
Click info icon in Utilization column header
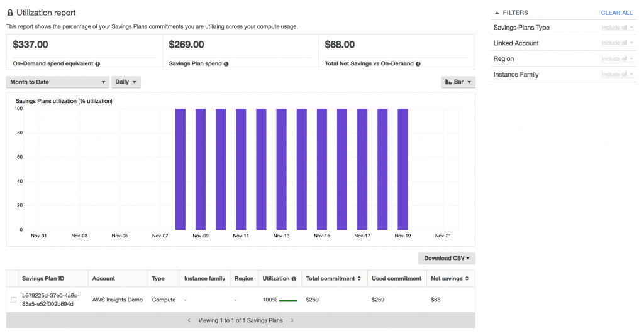tap(294, 279)
